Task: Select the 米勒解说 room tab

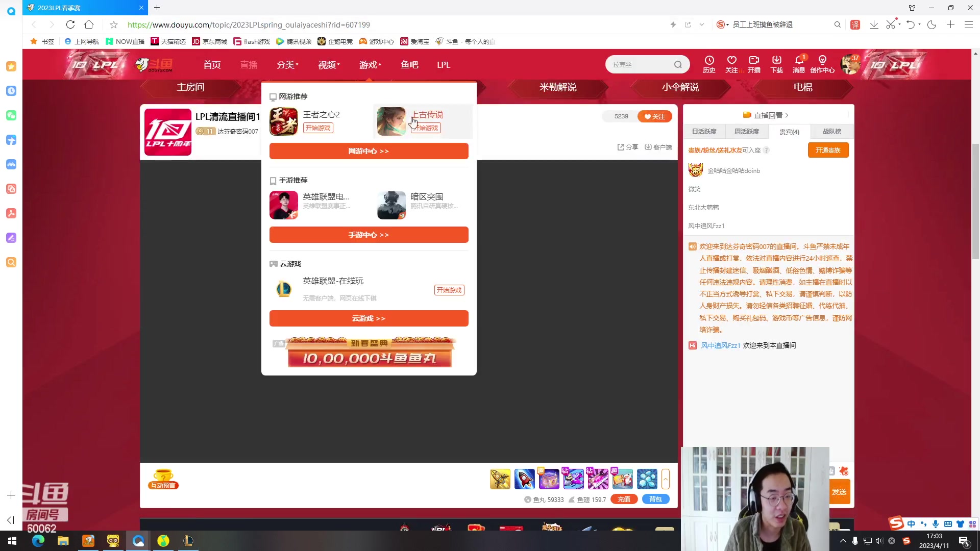Action: tap(558, 87)
